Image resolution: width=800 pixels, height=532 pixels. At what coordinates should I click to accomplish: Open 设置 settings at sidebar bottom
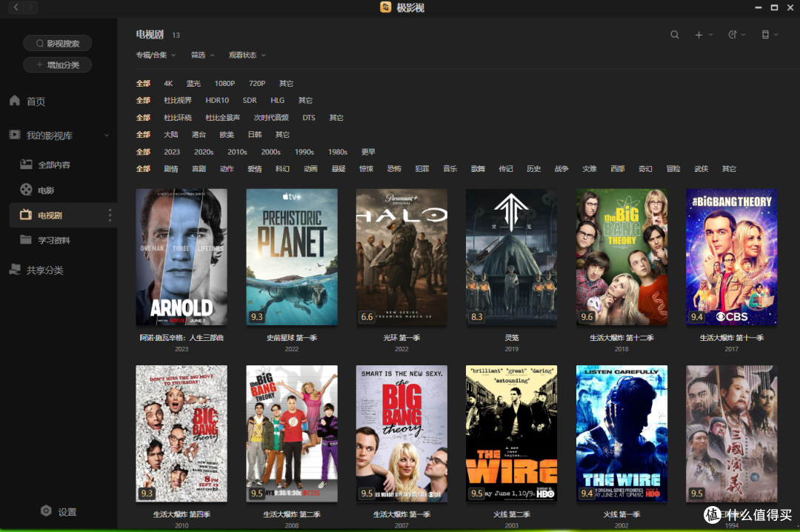click(x=59, y=511)
